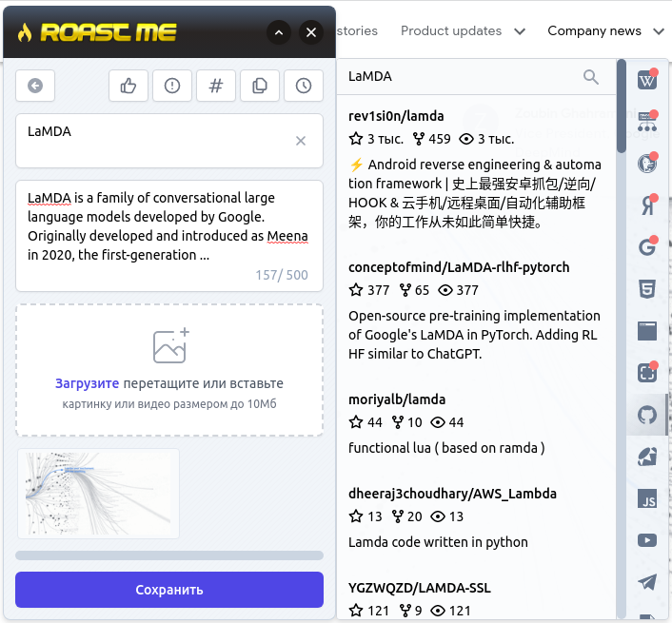Select the screenshot capture frame icon in sidebar
Screen dimensions: 672x623
[647, 373]
